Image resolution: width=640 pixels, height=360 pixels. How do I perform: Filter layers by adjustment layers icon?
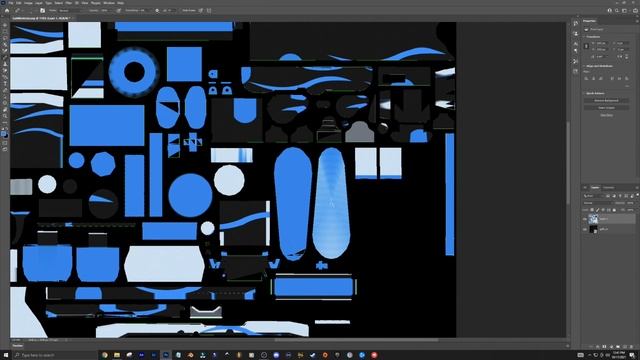coord(614,196)
